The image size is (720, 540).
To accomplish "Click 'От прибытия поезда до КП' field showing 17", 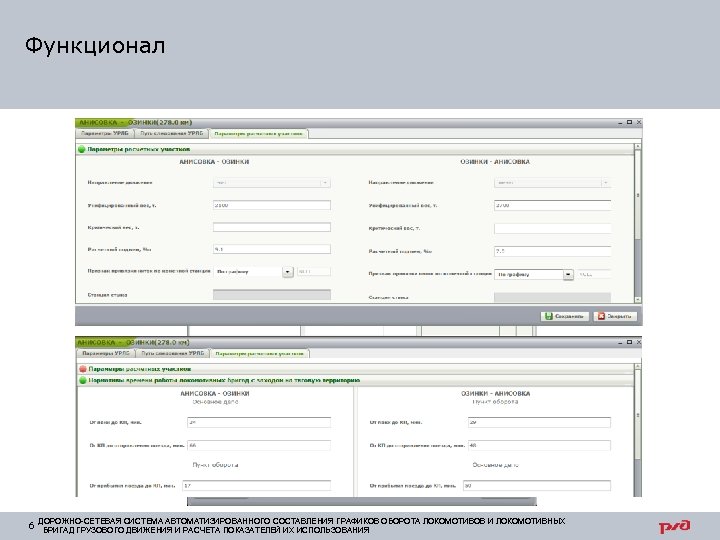I will [x=256, y=485].
